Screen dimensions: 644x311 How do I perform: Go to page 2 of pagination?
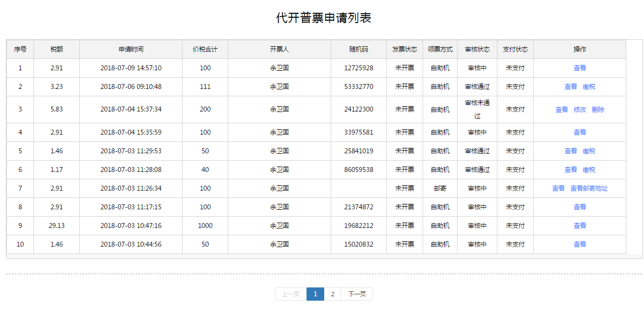[333, 294]
